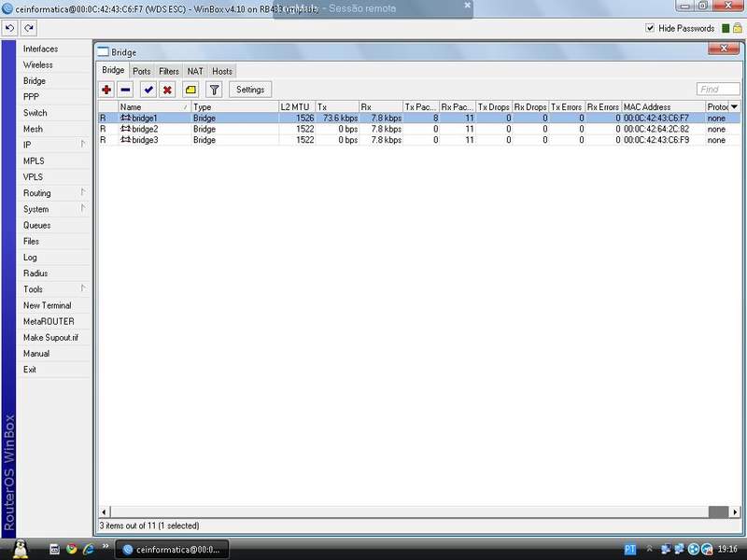Screen dimensions: 747x560
Task: Open comment with yellow note icon
Action: [x=190, y=90]
